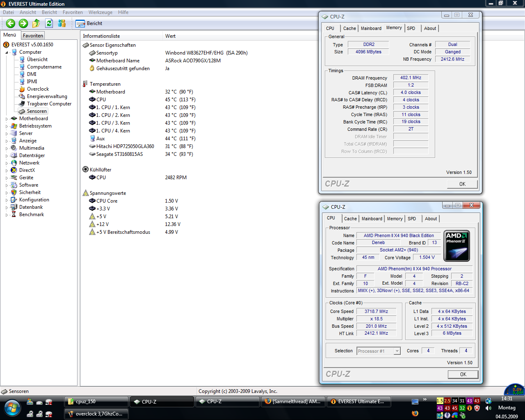The image size is (525, 420).
Task: Open the Favoriten menu in the menu bar
Action: coord(73,12)
